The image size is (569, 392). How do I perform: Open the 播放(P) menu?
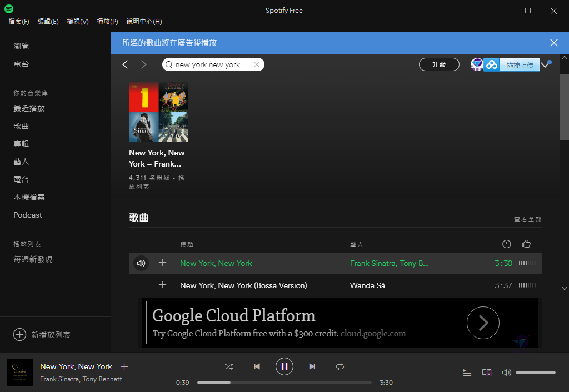(x=107, y=22)
